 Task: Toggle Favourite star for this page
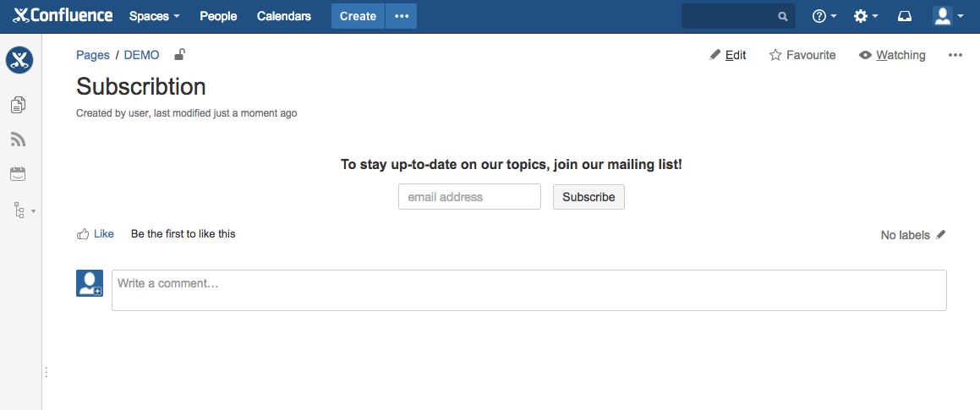(x=802, y=55)
